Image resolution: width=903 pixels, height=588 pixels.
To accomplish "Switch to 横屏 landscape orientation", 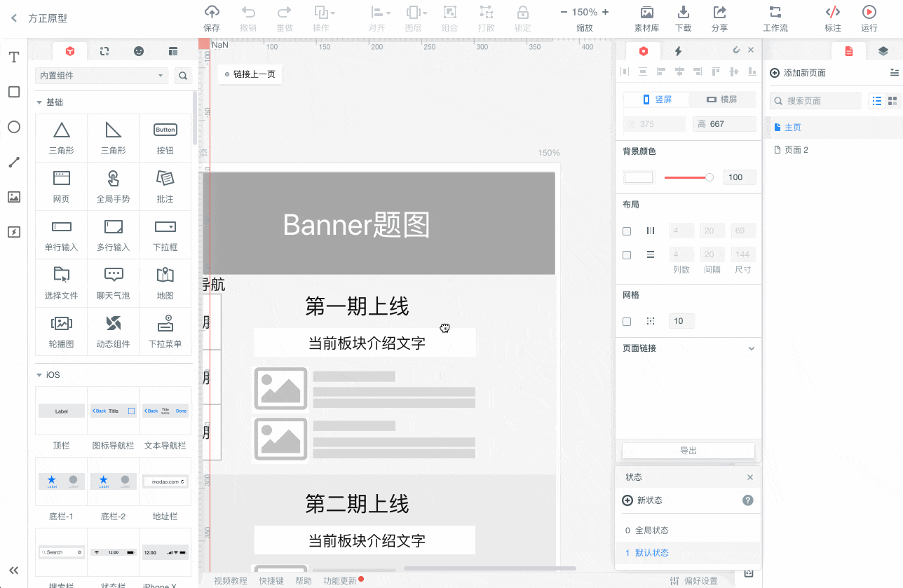I will tap(722, 100).
